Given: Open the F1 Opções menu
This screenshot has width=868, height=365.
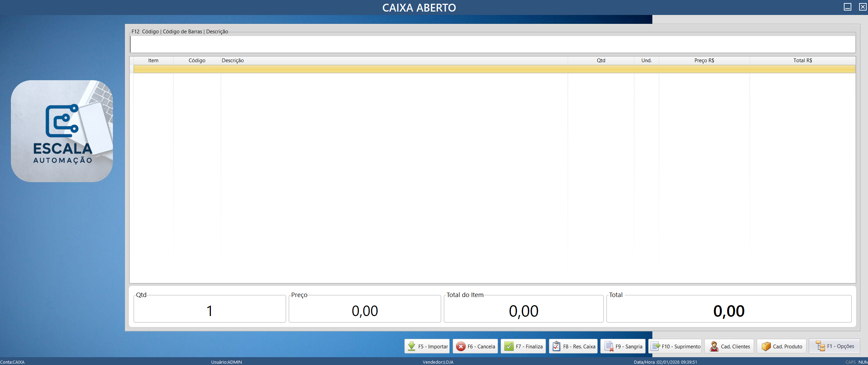Looking at the screenshot, I should 834,346.
